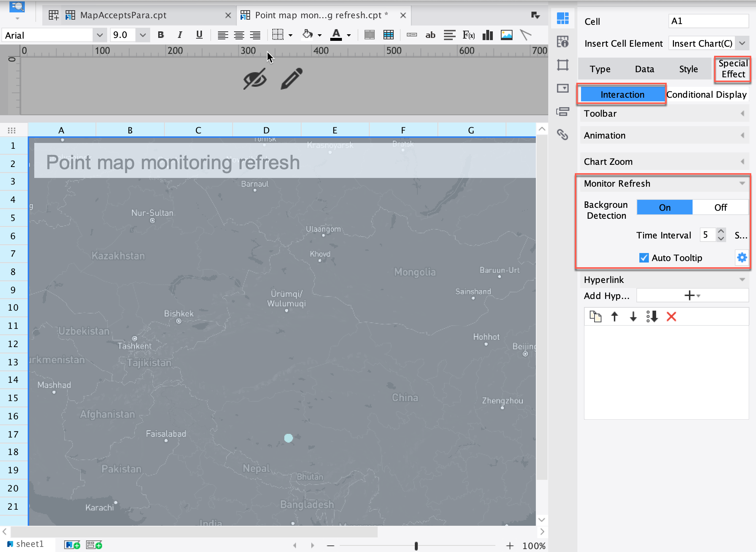Expand the Chart Zoom section
Screen dimensions: 756x552
(x=664, y=162)
